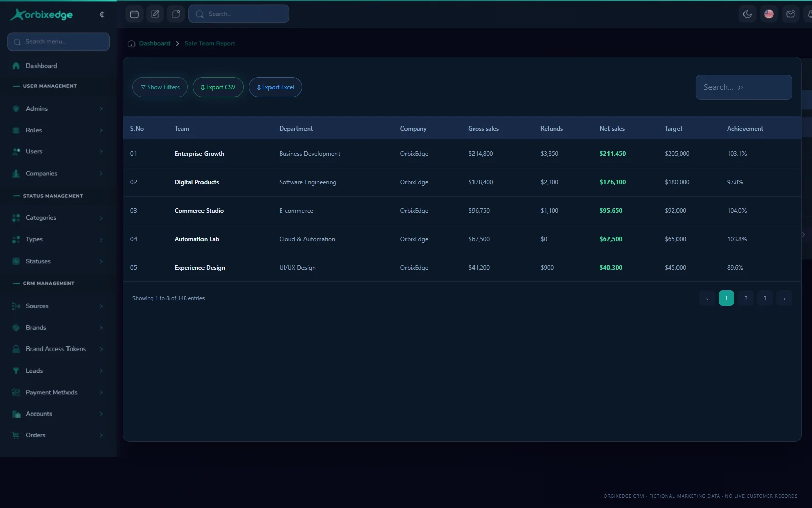Viewport: 812px width, 508px height.
Task: Expand the Admins submenu chevron
Action: point(101,109)
